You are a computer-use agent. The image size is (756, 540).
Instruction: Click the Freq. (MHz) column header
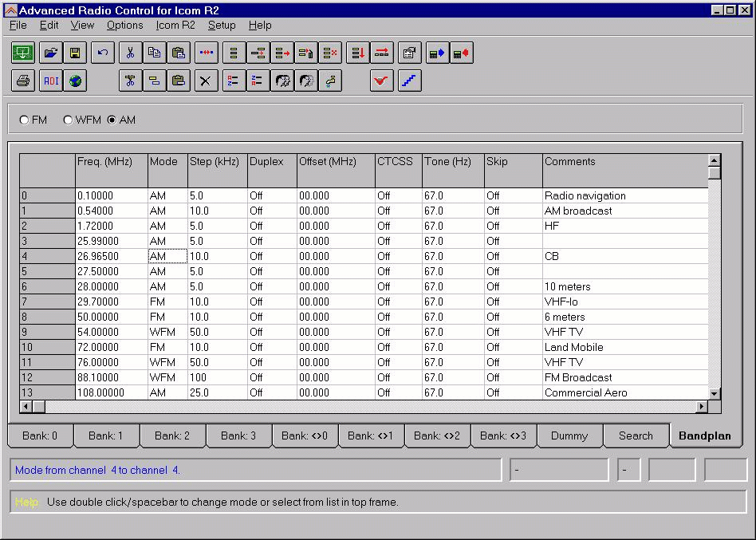coord(112,171)
